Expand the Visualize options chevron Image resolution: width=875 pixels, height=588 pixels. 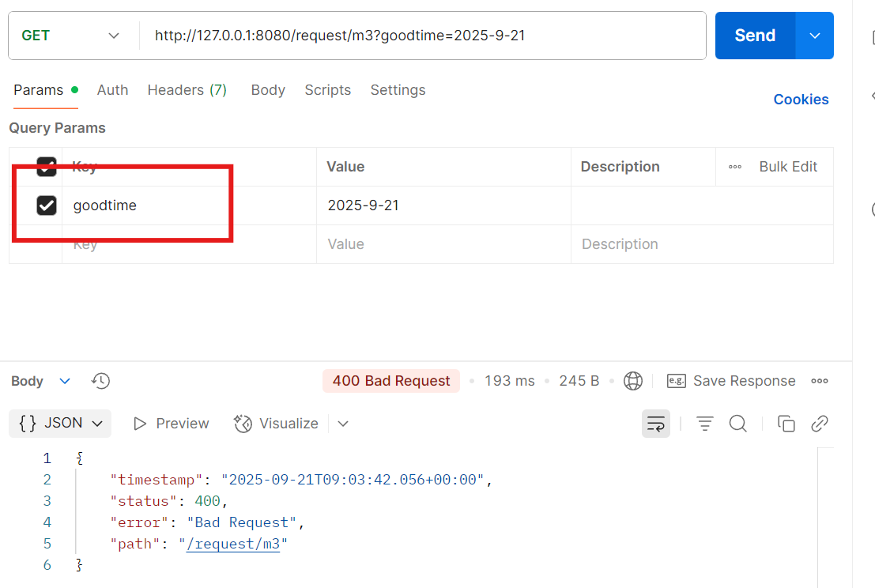(343, 424)
